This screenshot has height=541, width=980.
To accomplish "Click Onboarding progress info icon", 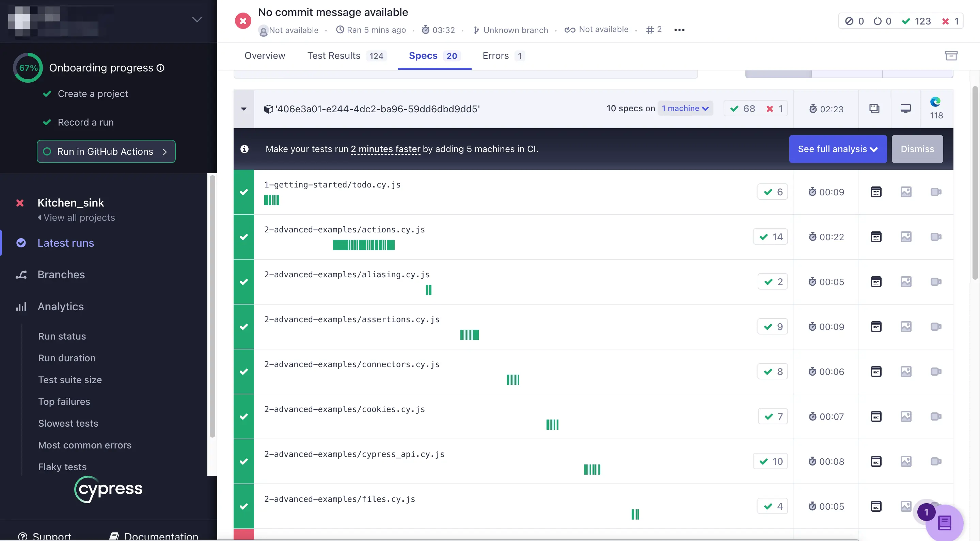I will coord(160,68).
